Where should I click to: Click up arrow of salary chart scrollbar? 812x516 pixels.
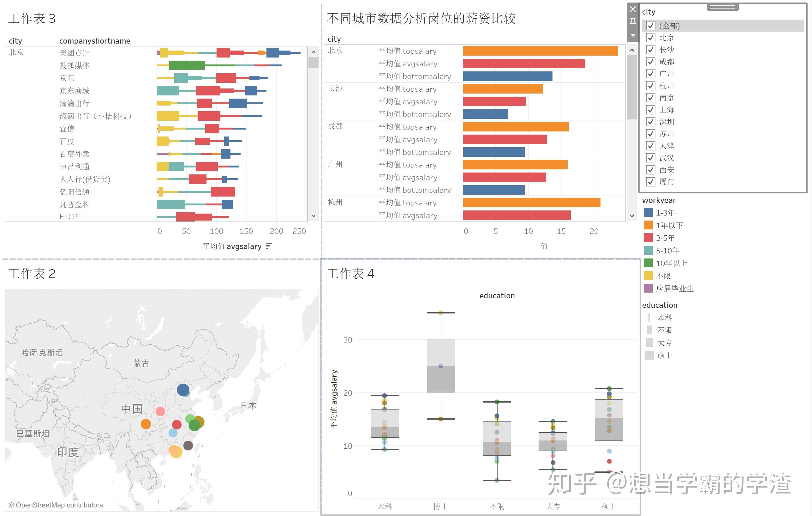pos(632,50)
